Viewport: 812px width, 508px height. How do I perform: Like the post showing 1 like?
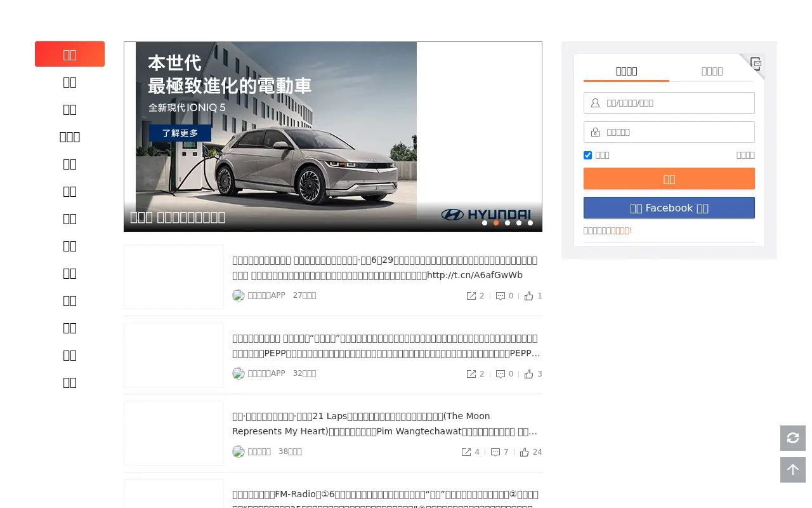coord(529,296)
